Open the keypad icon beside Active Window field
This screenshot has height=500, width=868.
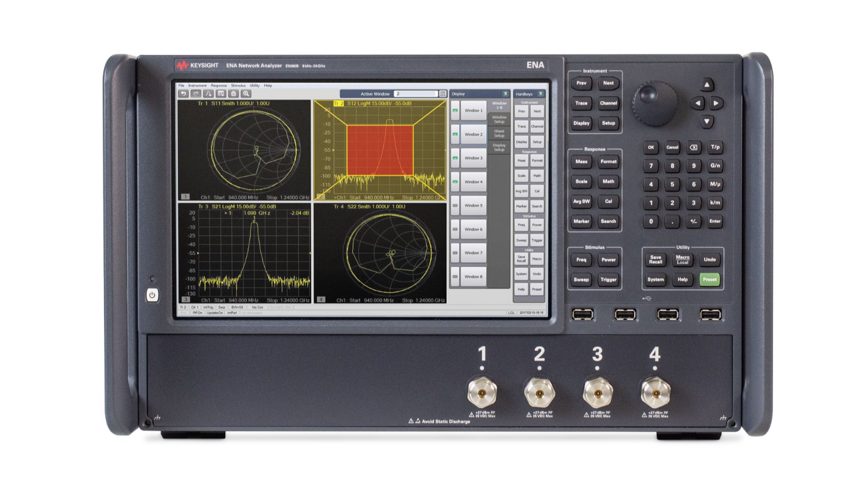(443, 94)
